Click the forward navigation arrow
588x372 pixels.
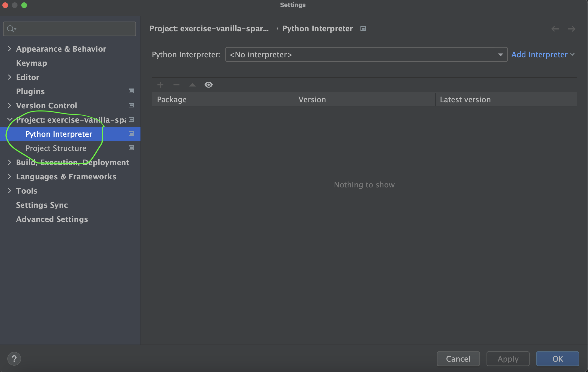point(571,29)
